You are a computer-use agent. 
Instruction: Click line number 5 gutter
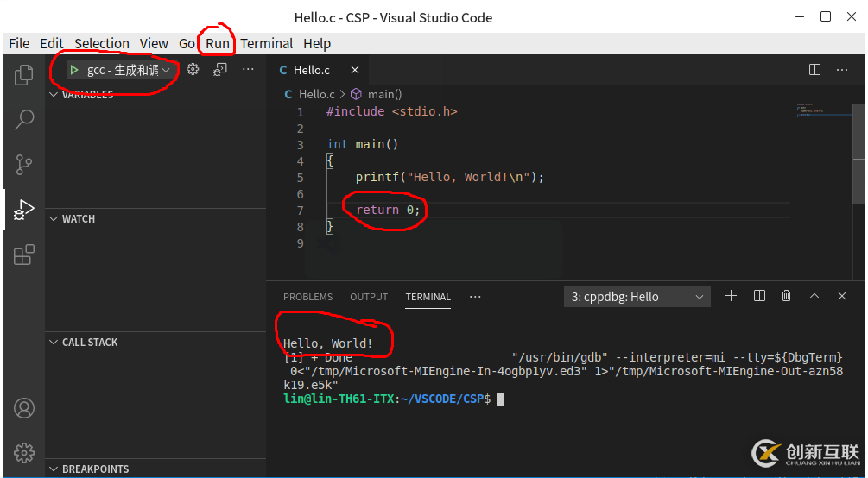click(300, 178)
